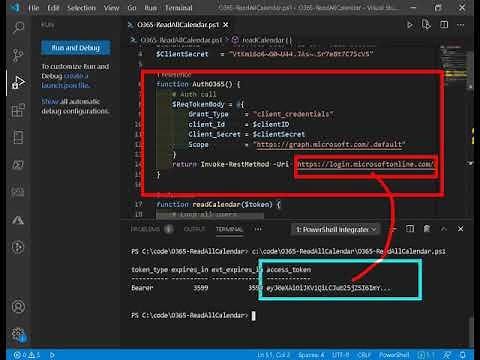Click the editor vertical scrollbar
Viewport: 480px width, 360px height.
pos(470,70)
